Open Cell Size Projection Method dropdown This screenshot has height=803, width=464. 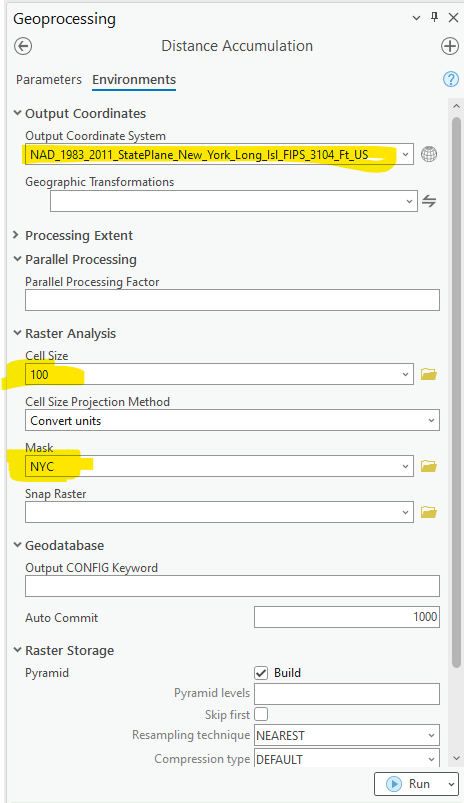[232, 420]
